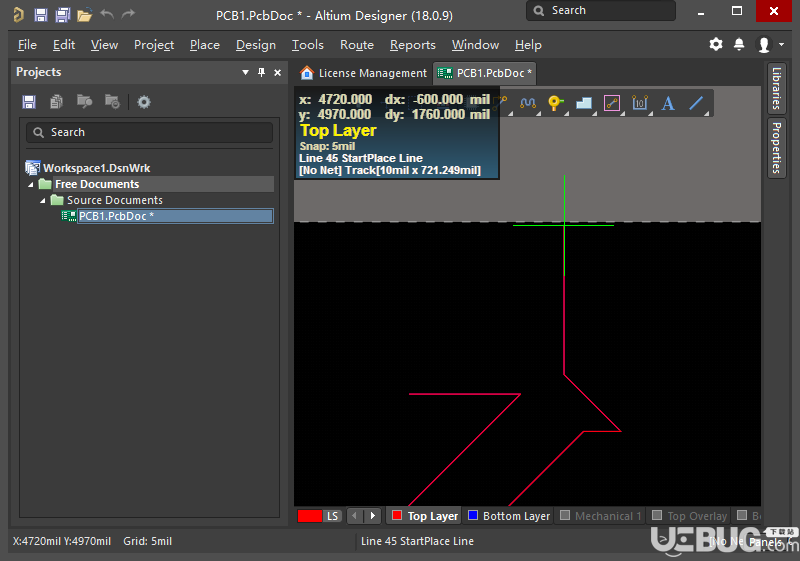Image resolution: width=800 pixels, height=561 pixels.
Task: Activate the Top Overlay layer tab
Action: tap(689, 516)
